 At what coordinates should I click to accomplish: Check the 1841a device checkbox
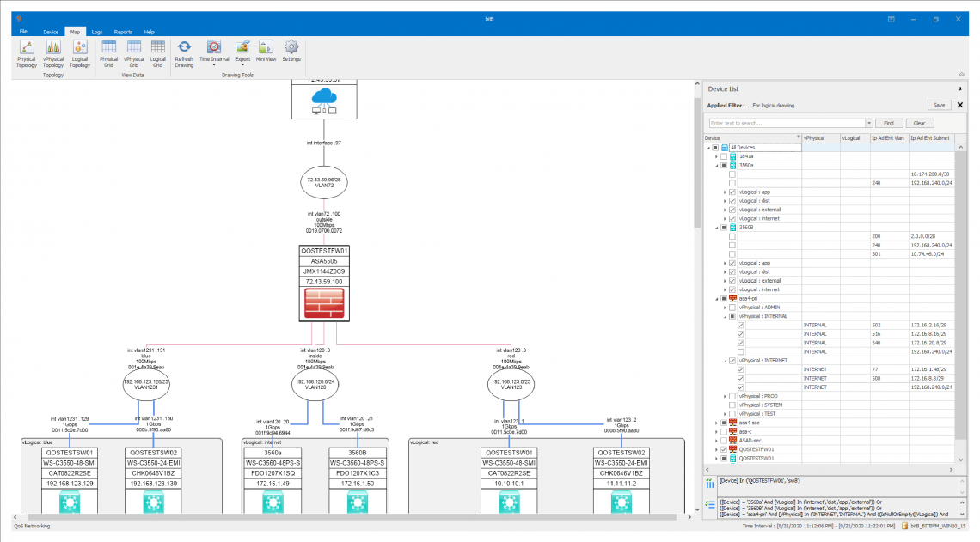[x=724, y=156]
